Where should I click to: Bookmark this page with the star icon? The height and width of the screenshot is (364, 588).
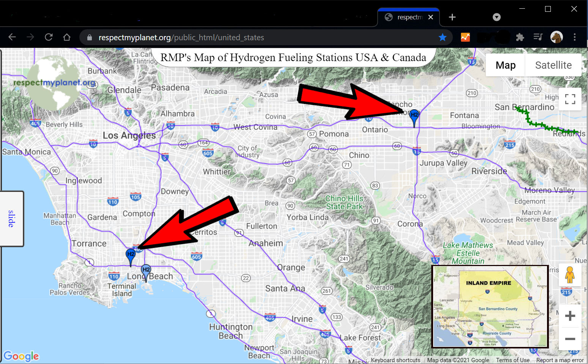[442, 37]
